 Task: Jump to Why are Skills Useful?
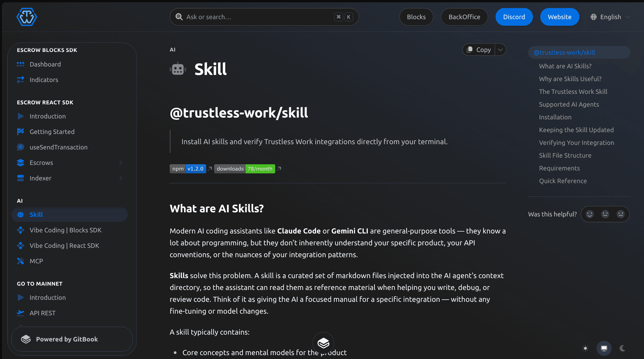click(570, 79)
